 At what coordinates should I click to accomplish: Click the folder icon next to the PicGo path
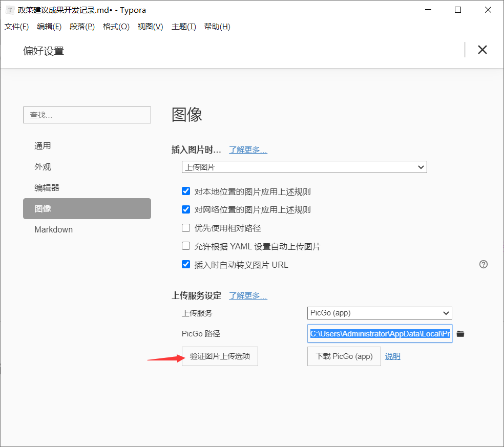tap(460, 333)
